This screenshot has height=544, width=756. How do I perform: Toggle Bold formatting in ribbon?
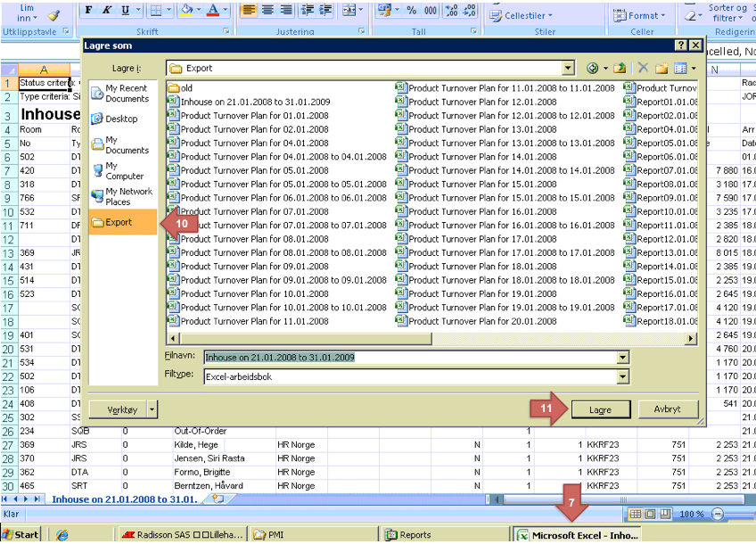pyautogui.click(x=89, y=10)
